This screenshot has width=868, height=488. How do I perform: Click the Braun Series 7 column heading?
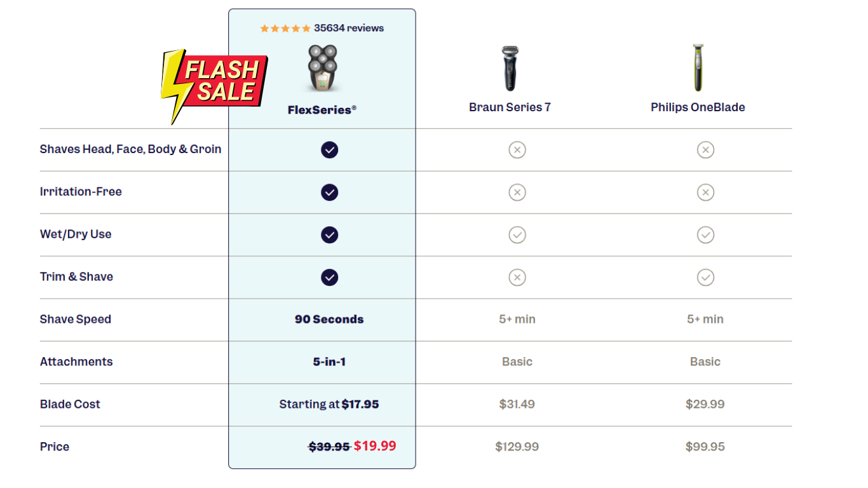tap(510, 107)
